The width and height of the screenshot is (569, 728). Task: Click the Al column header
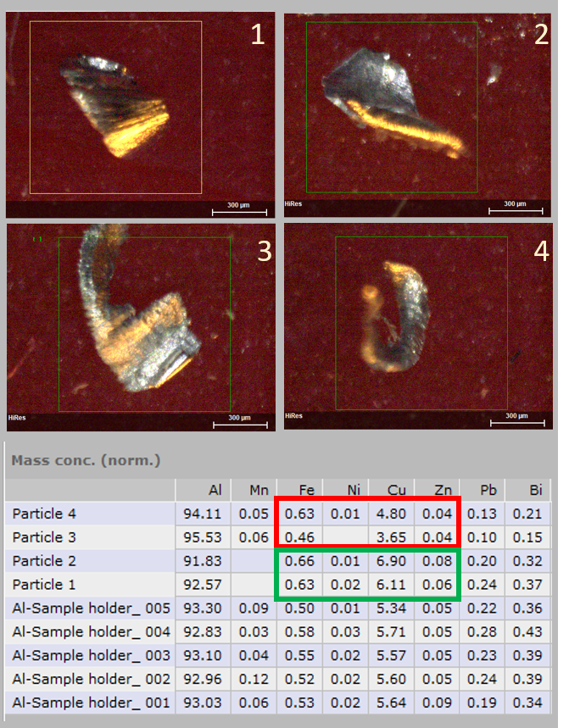(x=215, y=490)
